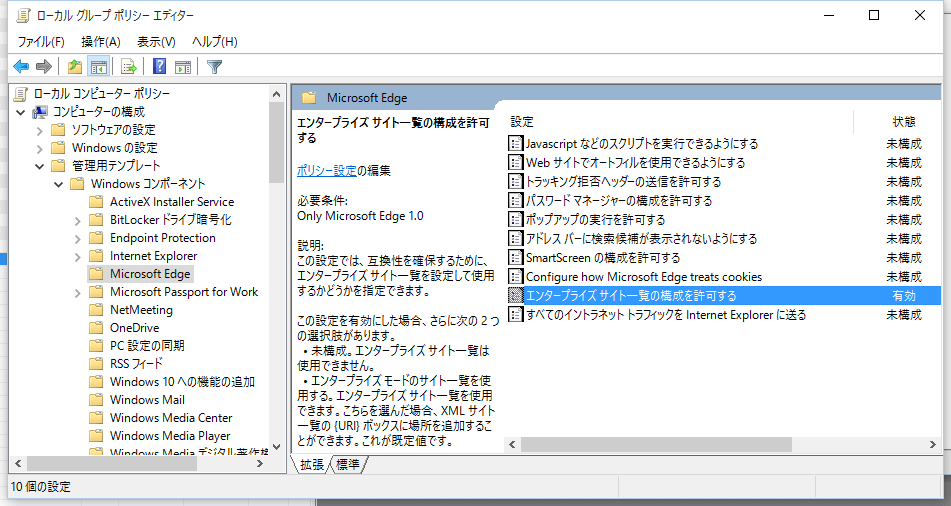The width and height of the screenshot is (951, 506).
Task: Click tree pane scroll-right arrow
Action: click(x=260, y=464)
